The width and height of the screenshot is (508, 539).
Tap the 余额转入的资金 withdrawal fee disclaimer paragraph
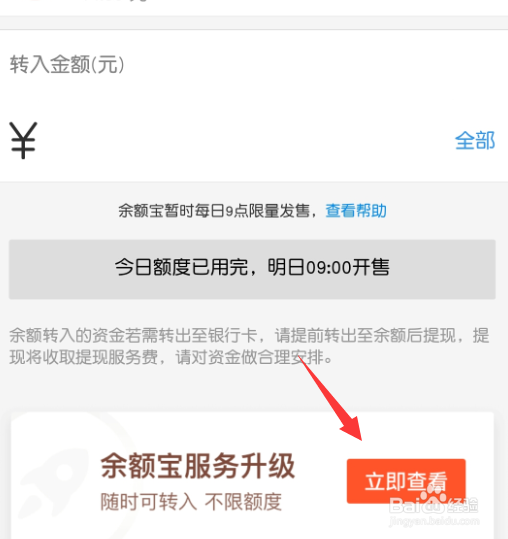249,346
